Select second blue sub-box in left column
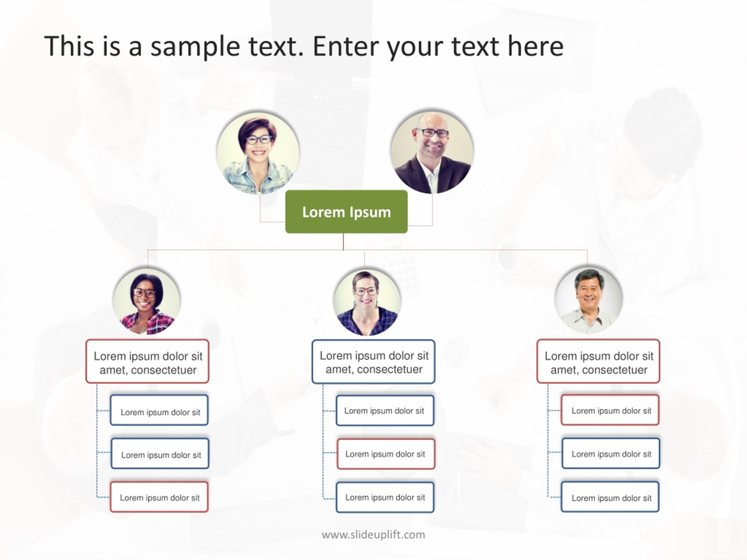The width and height of the screenshot is (747, 560). pyautogui.click(x=160, y=453)
